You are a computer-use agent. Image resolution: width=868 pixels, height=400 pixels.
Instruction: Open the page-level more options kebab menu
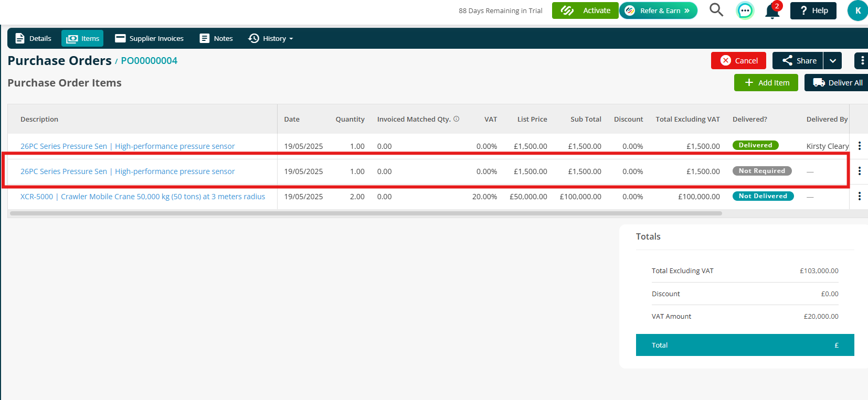(x=862, y=61)
